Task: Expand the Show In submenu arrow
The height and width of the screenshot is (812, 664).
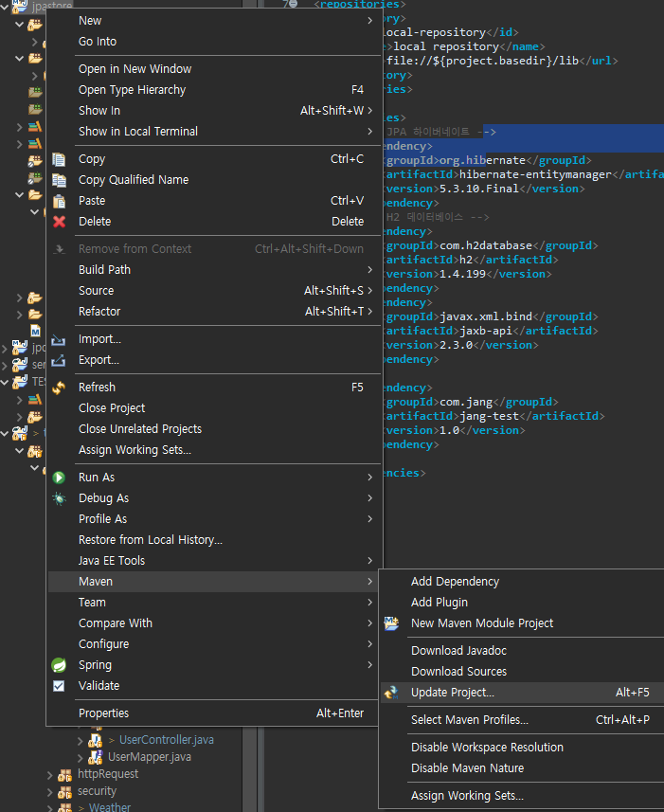Action: [x=370, y=110]
